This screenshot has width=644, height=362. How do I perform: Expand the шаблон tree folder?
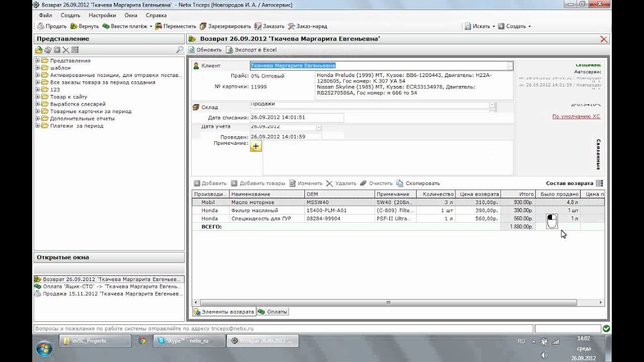coord(37,68)
